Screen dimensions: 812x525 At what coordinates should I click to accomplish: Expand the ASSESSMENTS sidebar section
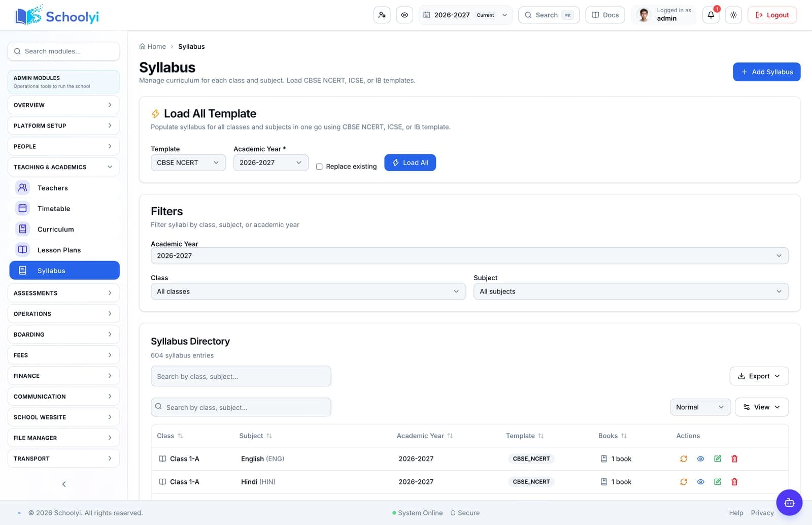[x=63, y=293]
